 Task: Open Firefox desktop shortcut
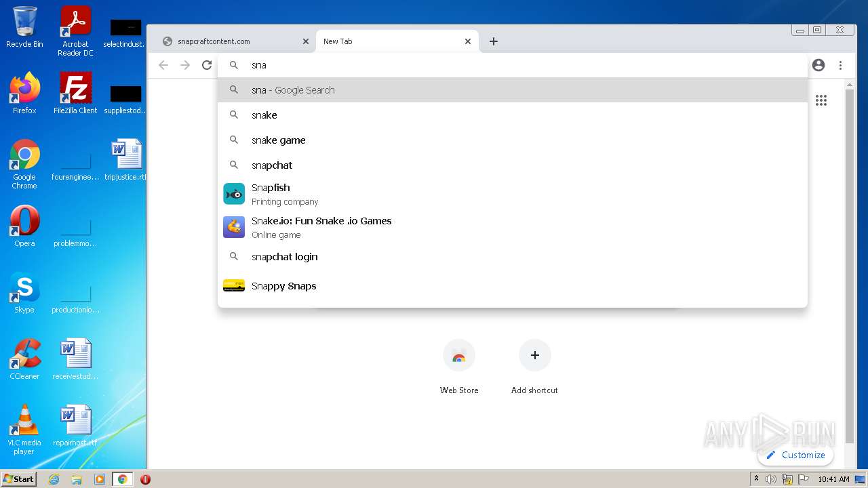pos(24,94)
